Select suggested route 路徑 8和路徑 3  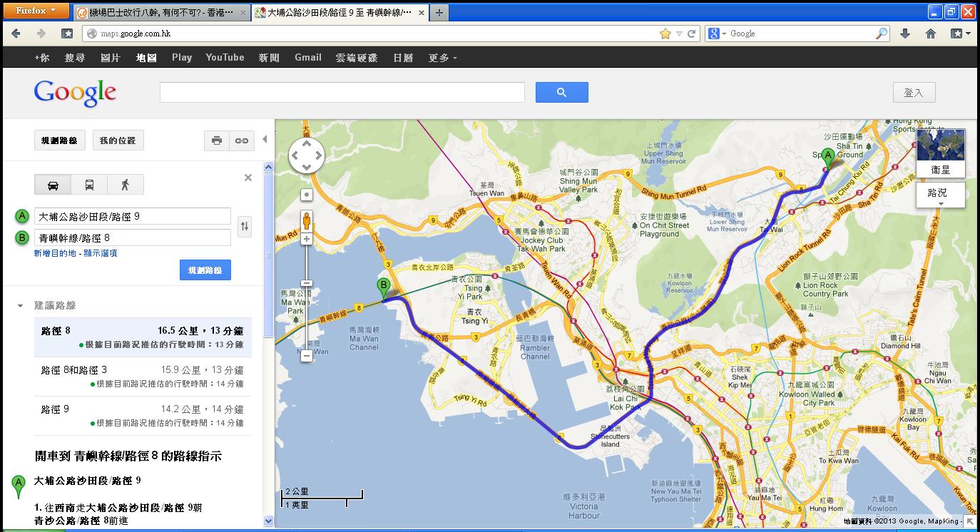point(143,377)
